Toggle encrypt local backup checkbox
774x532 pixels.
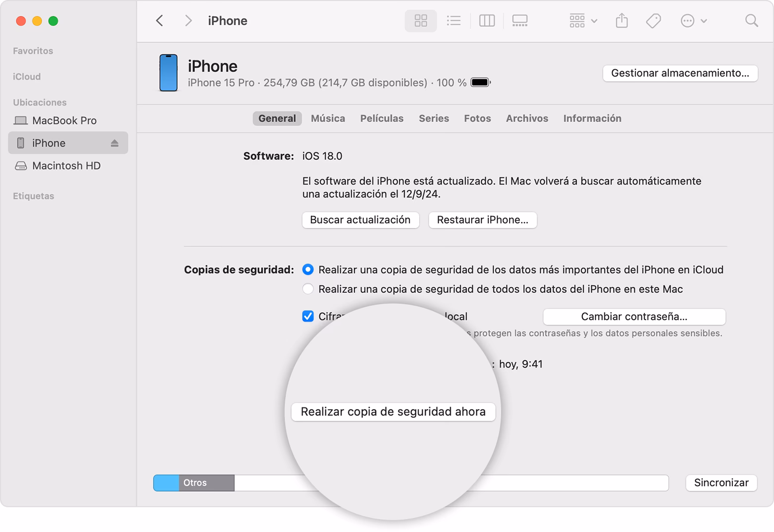pyautogui.click(x=308, y=316)
